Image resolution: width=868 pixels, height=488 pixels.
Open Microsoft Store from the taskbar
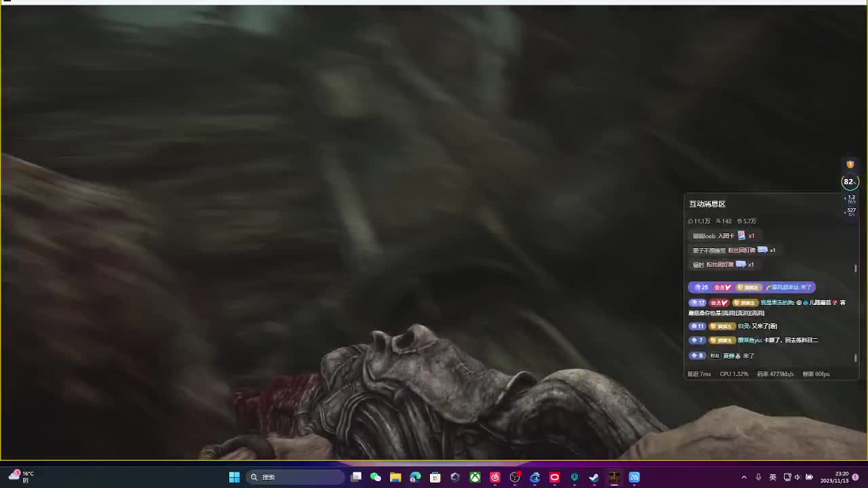click(x=435, y=477)
